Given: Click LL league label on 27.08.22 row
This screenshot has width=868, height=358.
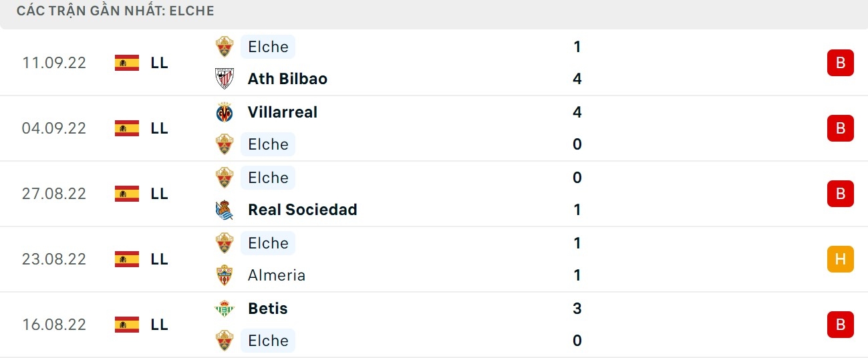Looking at the screenshot, I should pyautogui.click(x=159, y=194).
